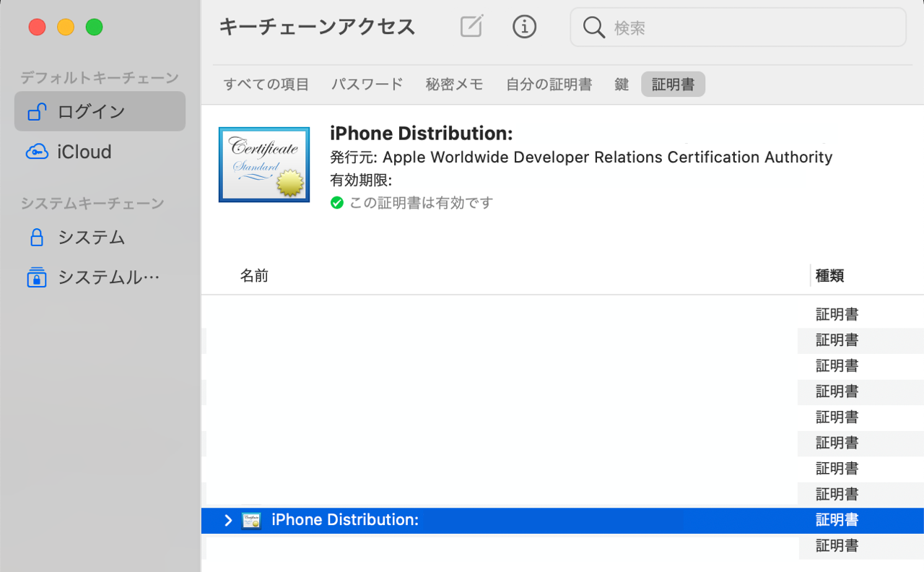Image resolution: width=924 pixels, height=572 pixels.
Task: Click the large Certificate Standard thumbnail
Action: pyautogui.click(x=263, y=164)
